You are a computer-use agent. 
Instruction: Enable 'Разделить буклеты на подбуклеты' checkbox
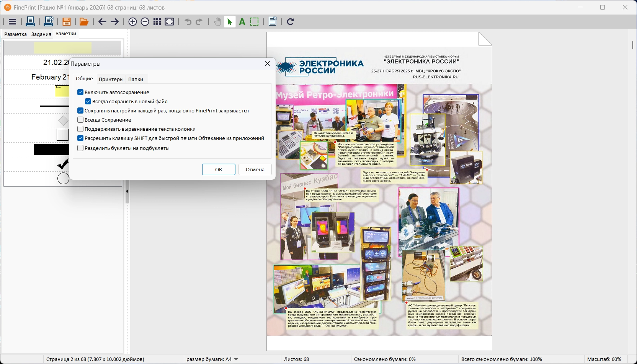[80, 148]
